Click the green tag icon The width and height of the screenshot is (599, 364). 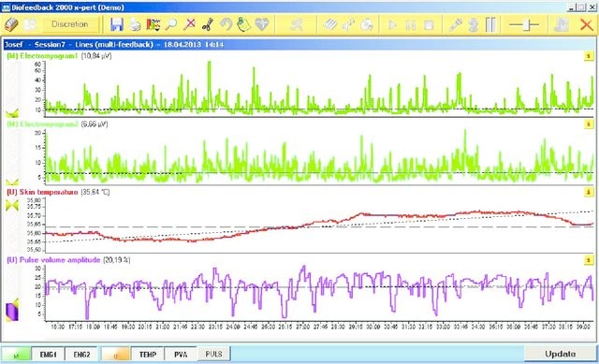pyautogui.click(x=243, y=25)
